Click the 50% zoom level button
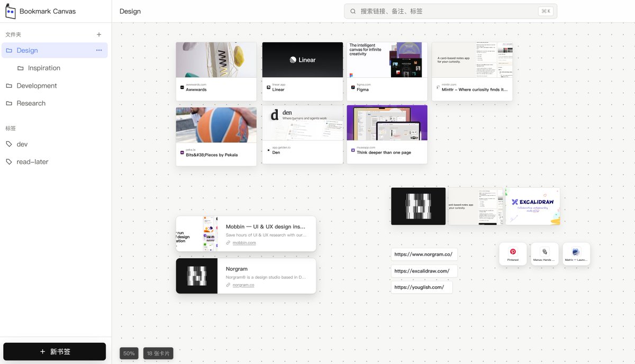The width and height of the screenshot is (635, 364). click(x=129, y=353)
